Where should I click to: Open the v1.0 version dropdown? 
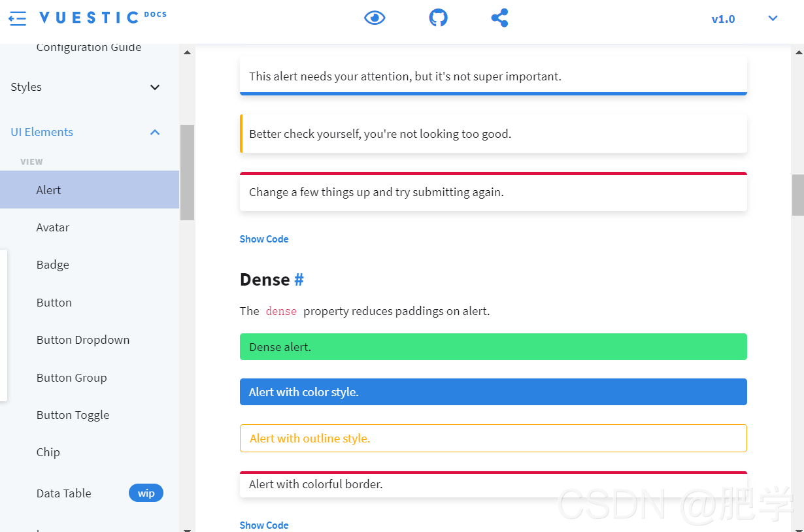point(723,19)
